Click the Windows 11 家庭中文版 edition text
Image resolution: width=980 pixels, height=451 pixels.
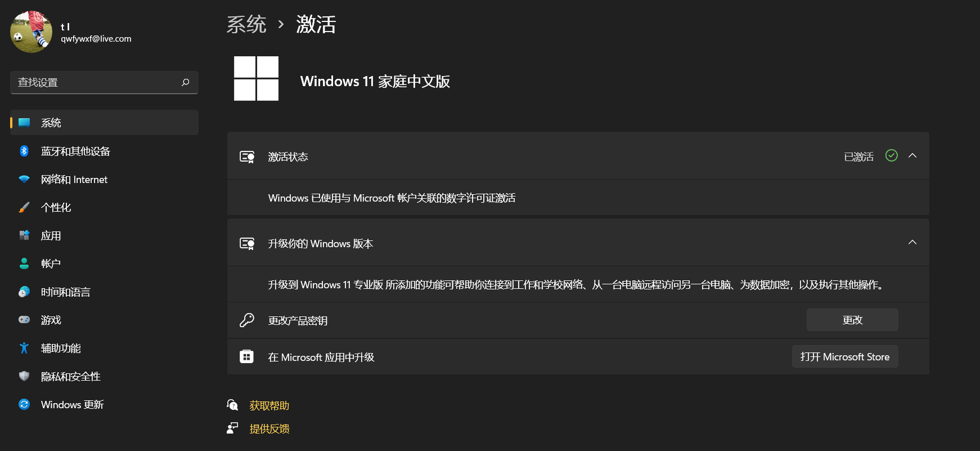coord(375,81)
